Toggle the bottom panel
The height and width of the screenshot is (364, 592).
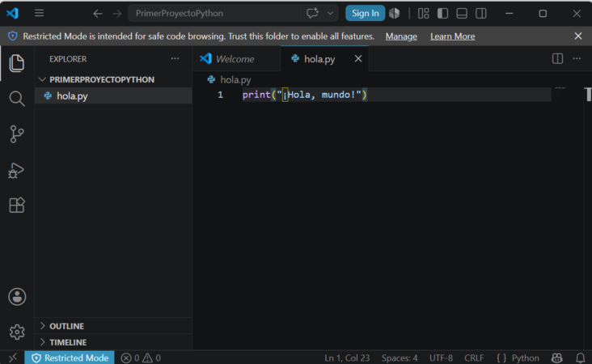(462, 13)
